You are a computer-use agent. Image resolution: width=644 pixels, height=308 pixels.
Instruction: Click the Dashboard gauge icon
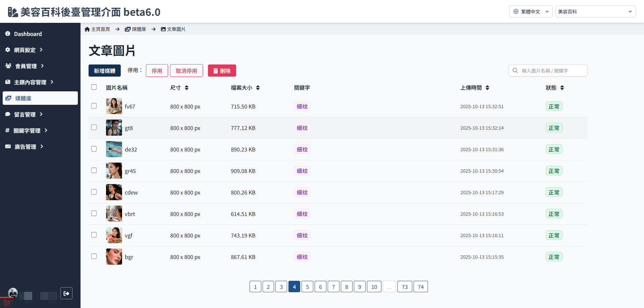tap(8, 34)
